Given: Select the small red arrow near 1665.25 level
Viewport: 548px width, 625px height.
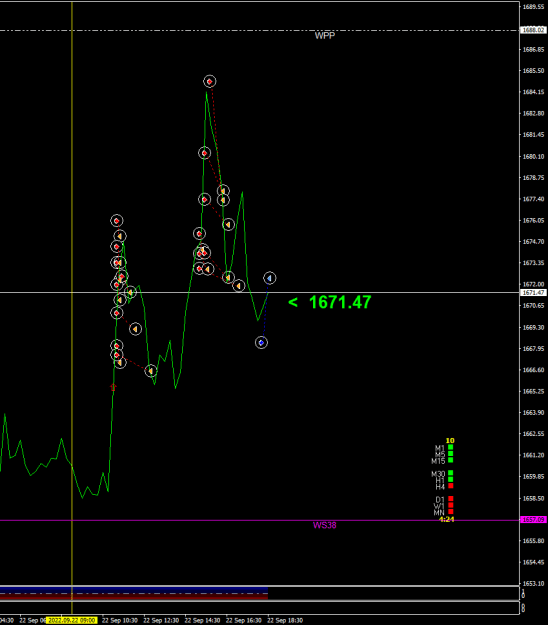Looking at the screenshot, I should [113, 387].
